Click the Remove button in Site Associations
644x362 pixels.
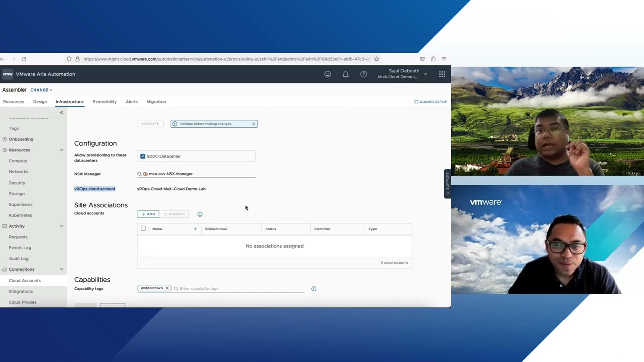click(174, 214)
